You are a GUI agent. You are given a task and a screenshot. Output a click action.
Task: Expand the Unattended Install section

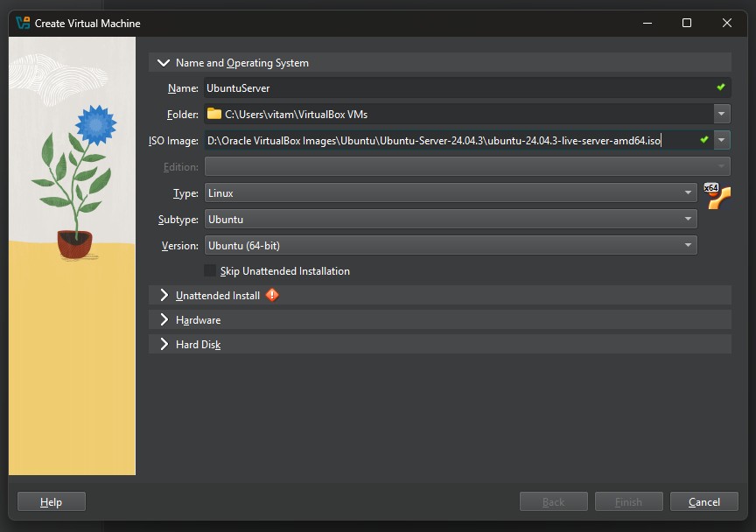(164, 296)
